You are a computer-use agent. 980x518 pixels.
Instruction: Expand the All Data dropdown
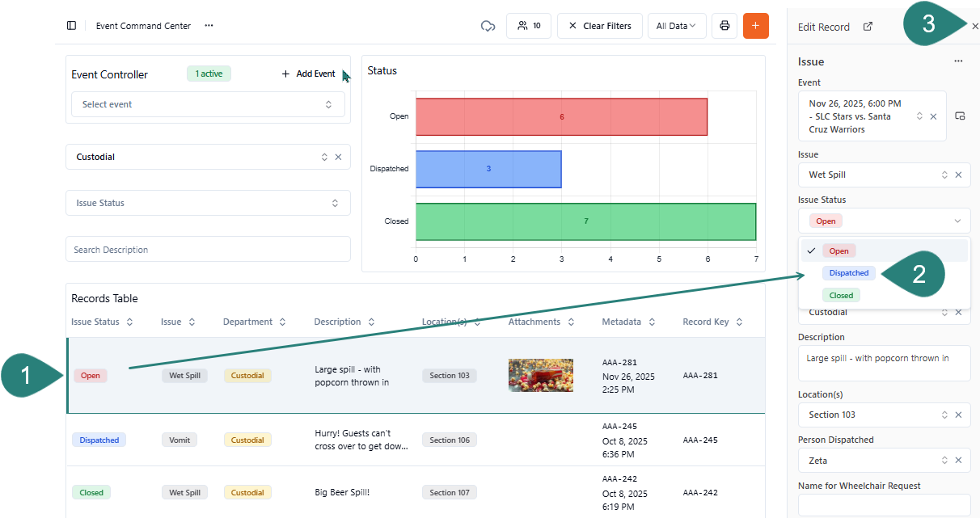(677, 26)
